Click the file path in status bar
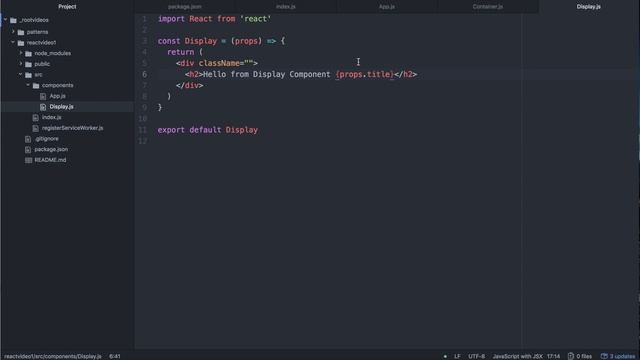This screenshot has height=360, width=640. click(52, 356)
